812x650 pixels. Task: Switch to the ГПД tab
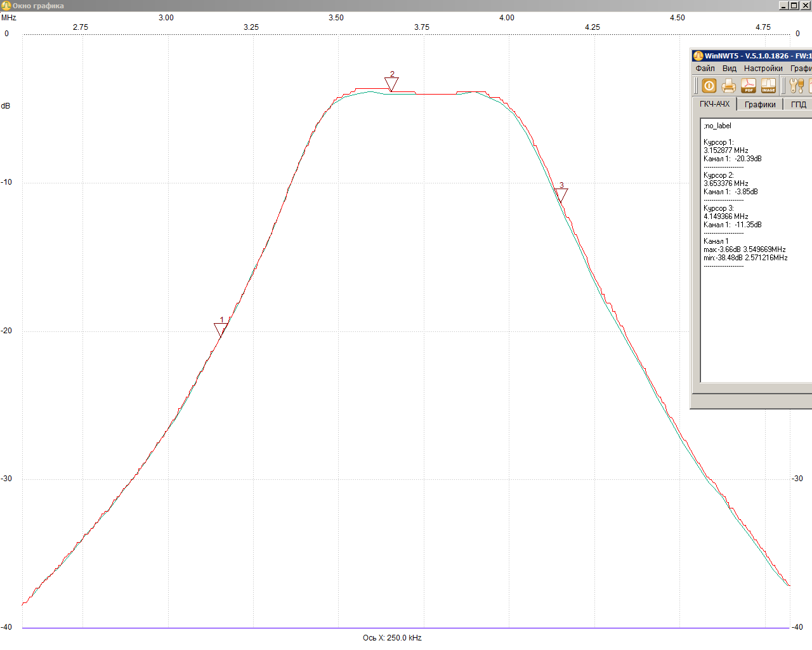(798, 105)
